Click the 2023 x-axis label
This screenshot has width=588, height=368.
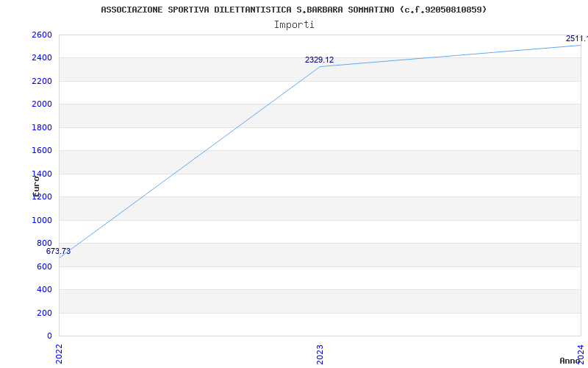pos(320,354)
